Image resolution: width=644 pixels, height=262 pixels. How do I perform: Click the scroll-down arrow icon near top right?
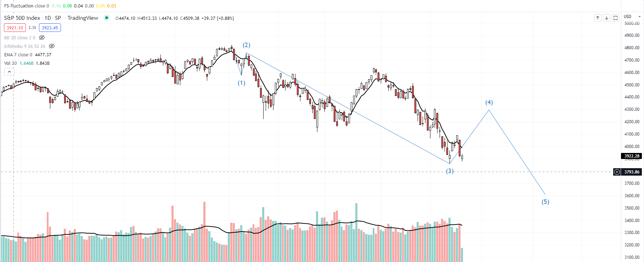tap(606, 18)
